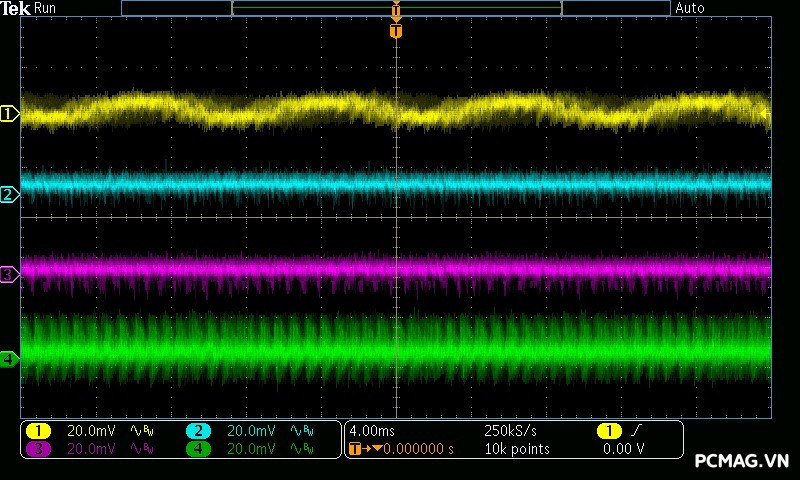Click the orange trigger position T marker
Screen dimensions: 800x480
(396, 31)
